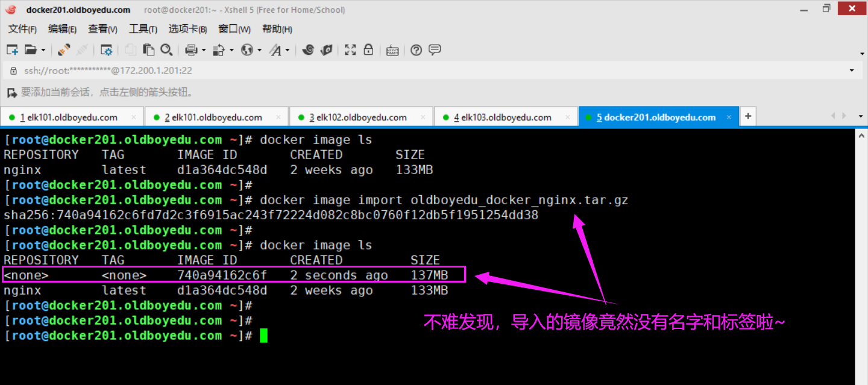The height and width of the screenshot is (385, 868).
Task: Add a new tab with plus button
Action: pyautogui.click(x=747, y=116)
